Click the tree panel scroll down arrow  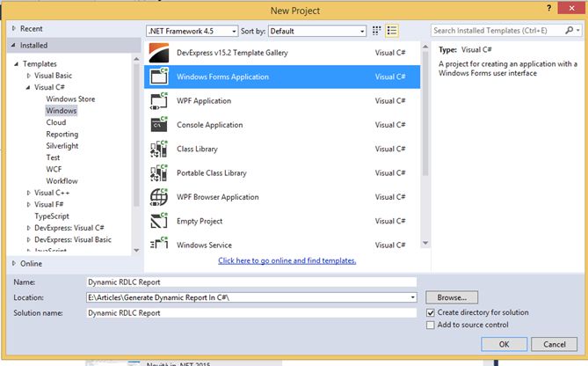pyautogui.click(x=136, y=250)
